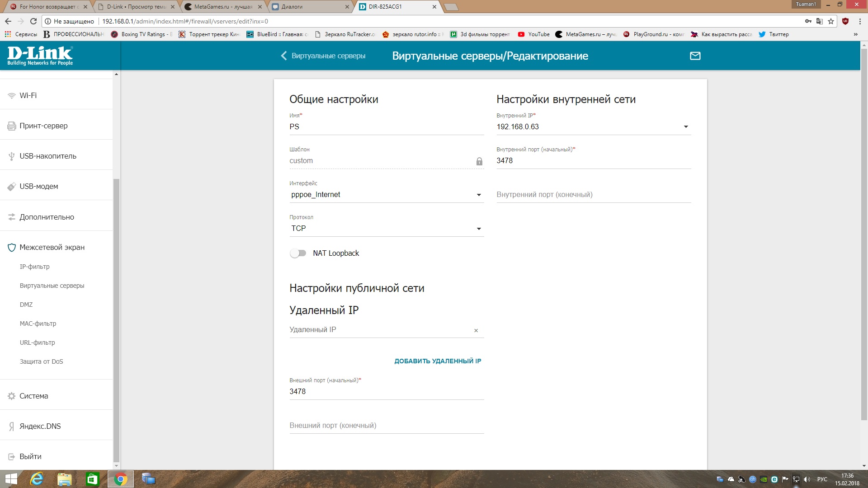Click the lock icon in Шаблон field
The height and width of the screenshot is (488, 868).
pos(479,161)
